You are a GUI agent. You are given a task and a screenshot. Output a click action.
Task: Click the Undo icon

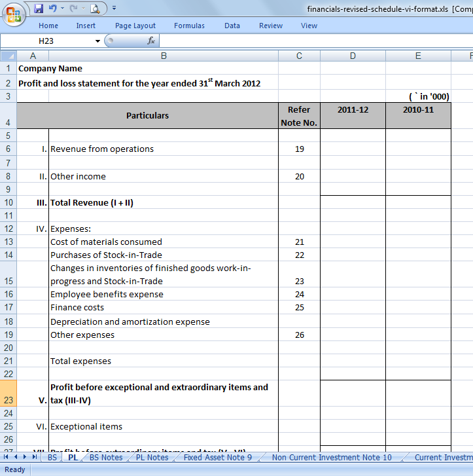53,9
